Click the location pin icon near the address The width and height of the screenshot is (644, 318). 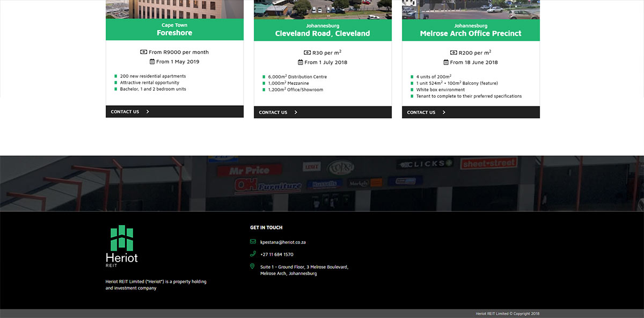click(252, 266)
